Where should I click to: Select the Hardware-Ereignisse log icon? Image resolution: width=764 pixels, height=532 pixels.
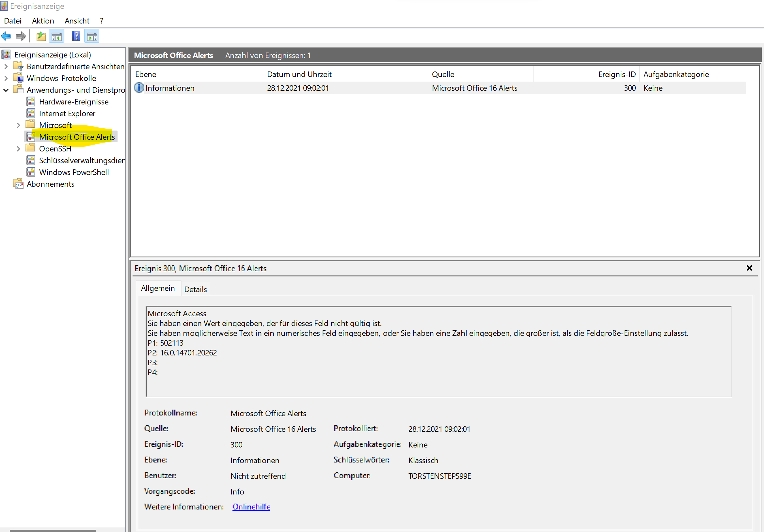pos(31,102)
